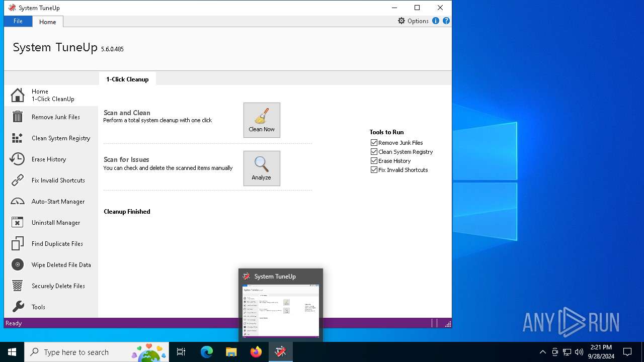The image size is (644, 362).
Task: Open File Explorer from the taskbar
Action: pyautogui.click(x=231, y=352)
